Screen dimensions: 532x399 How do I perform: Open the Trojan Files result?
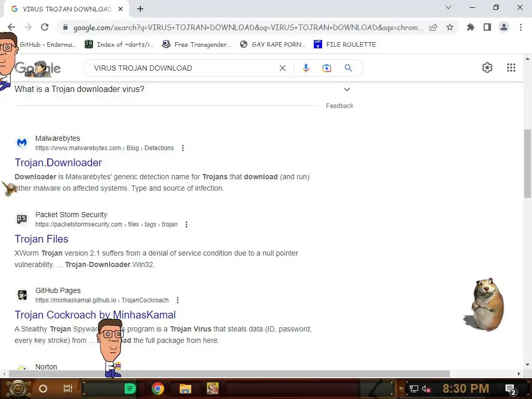42,239
